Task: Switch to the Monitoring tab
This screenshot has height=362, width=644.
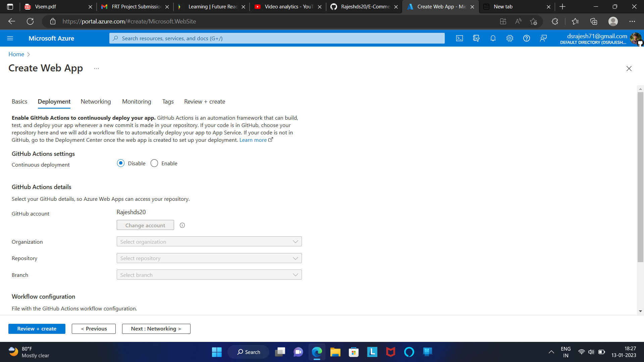Action: tap(137, 102)
